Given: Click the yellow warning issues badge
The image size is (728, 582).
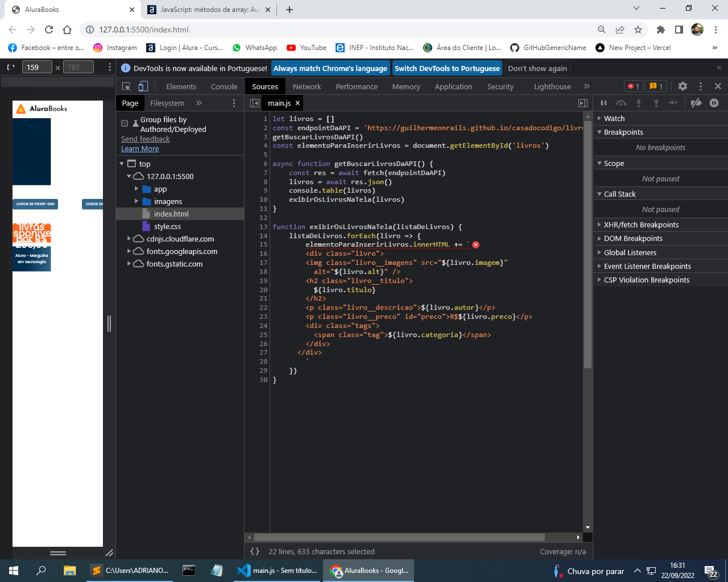Looking at the screenshot, I should pos(656,86).
